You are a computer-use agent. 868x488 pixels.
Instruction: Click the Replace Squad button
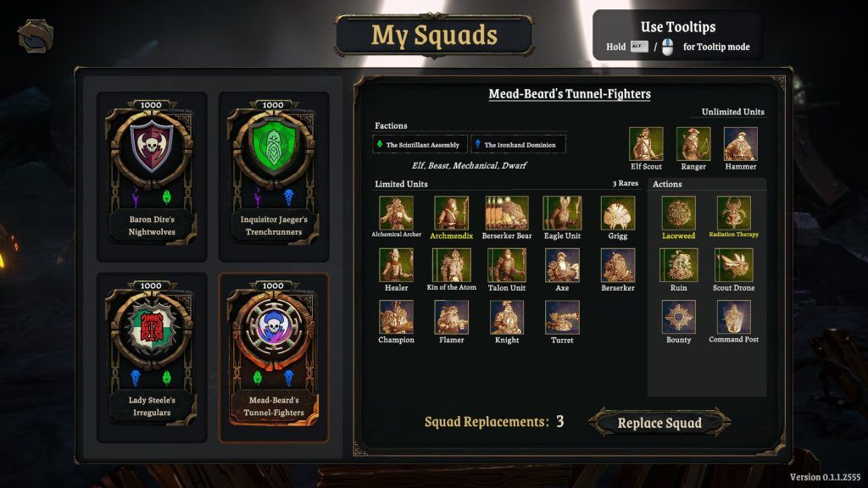point(659,423)
